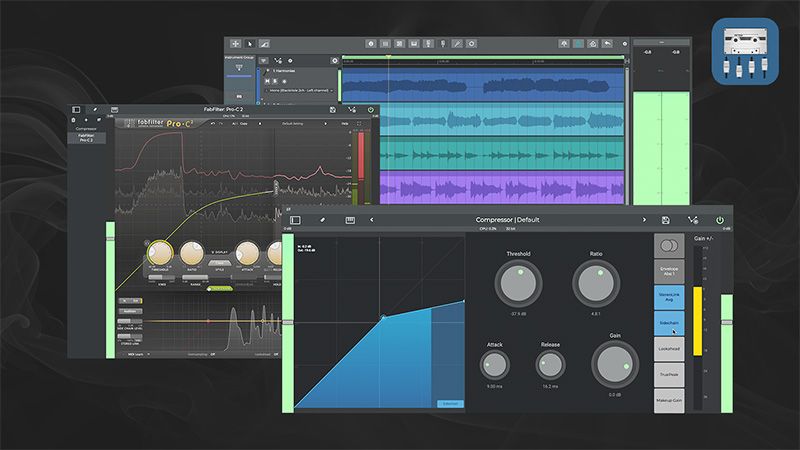Click pencil icon in FabFilter window header
Screen dimensions: 800x450
[x=95, y=109]
